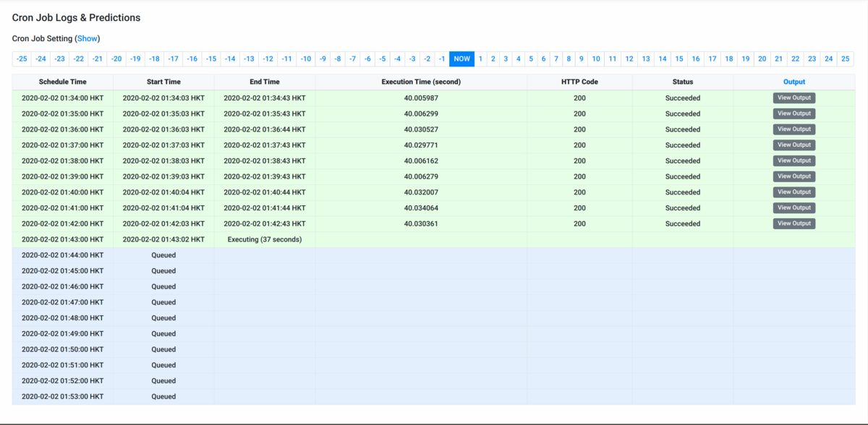The height and width of the screenshot is (425, 868).
Task: Select execution time value 40.030527
Action: coord(421,129)
